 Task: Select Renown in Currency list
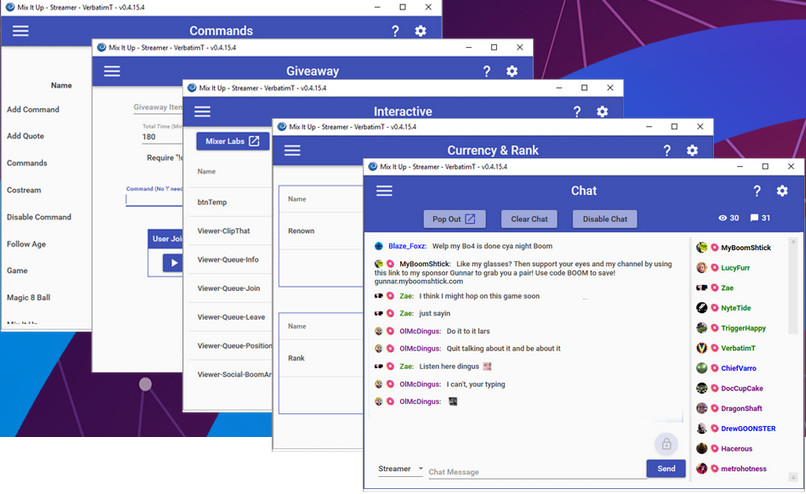pyautogui.click(x=301, y=231)
